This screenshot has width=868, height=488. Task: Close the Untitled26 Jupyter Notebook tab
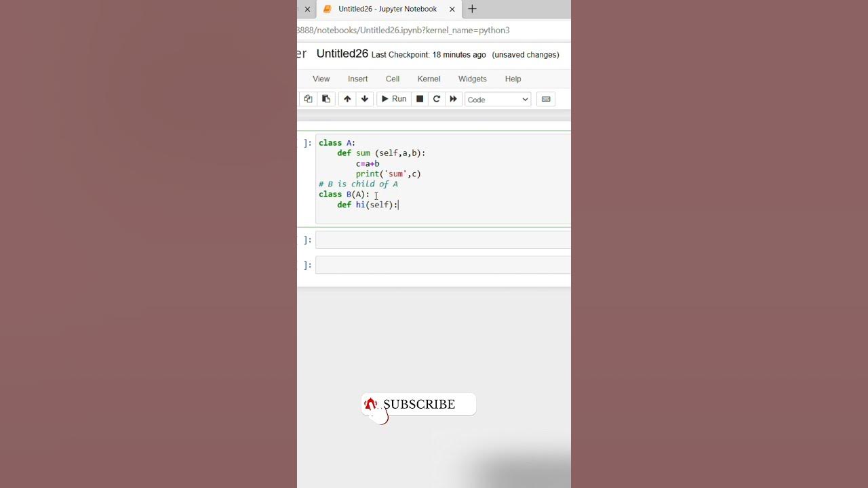click(452, 9)
